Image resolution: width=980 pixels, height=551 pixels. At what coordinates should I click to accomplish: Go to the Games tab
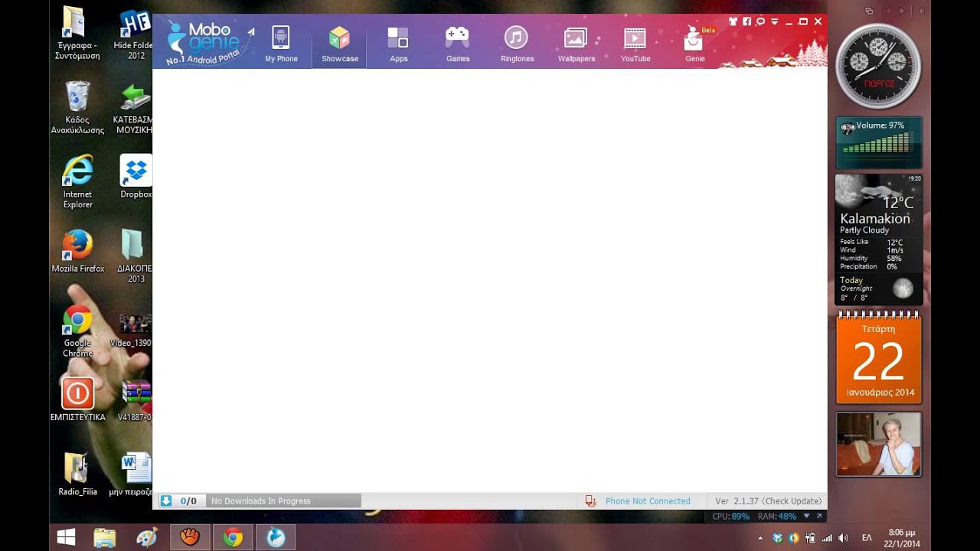pos(458,44)
